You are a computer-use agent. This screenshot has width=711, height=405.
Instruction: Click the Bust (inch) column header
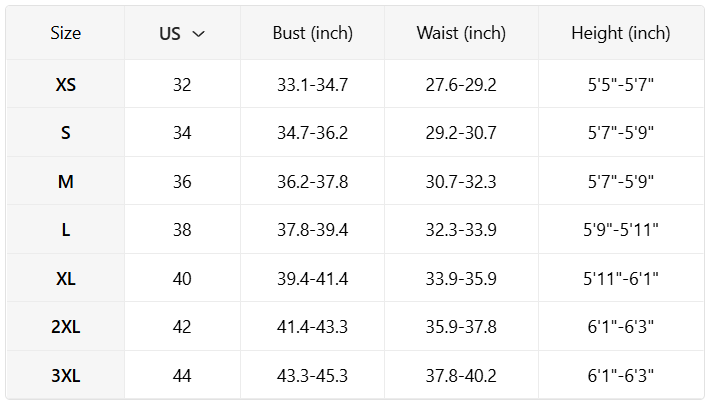pos(312,33)
